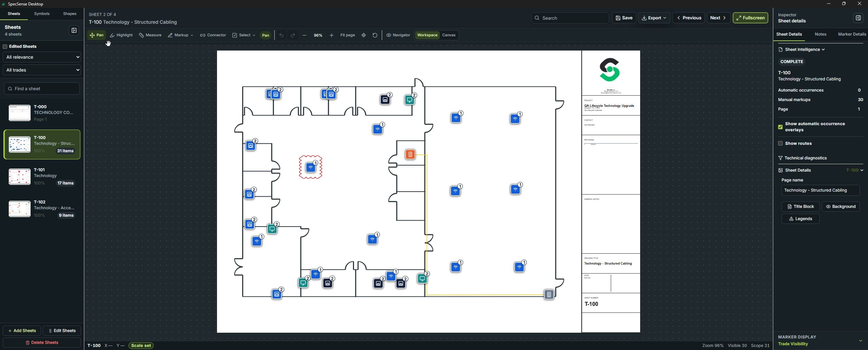This screenshot has height=350, width=868.
Task: Open the All trades dropdown
Action: pyautogui.click(x=42, y=70)
